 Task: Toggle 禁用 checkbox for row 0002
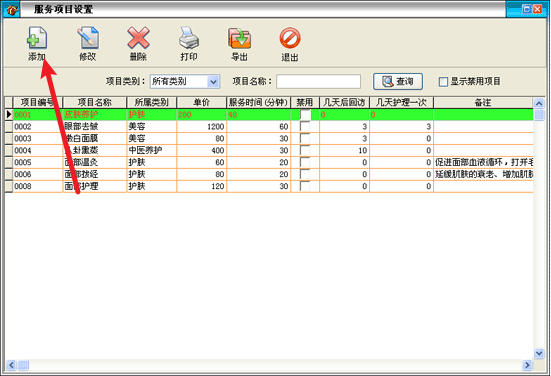click(x=305, y=127)
